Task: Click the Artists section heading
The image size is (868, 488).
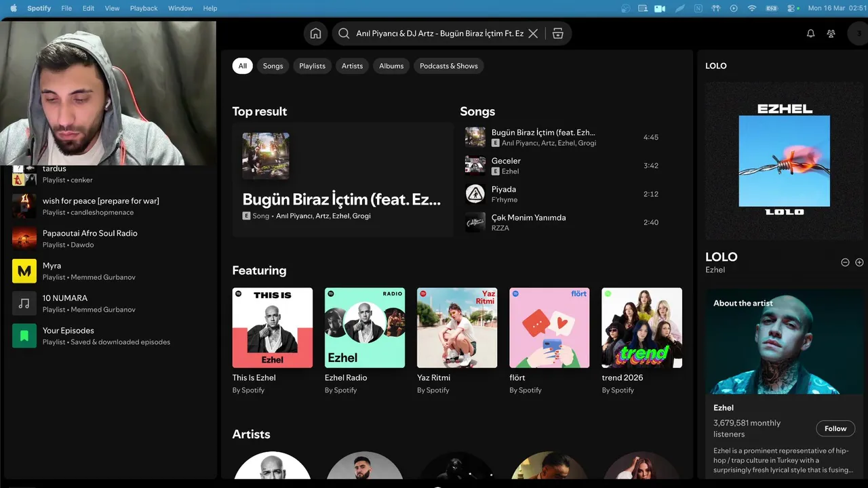Action: (x=251, y=434)
